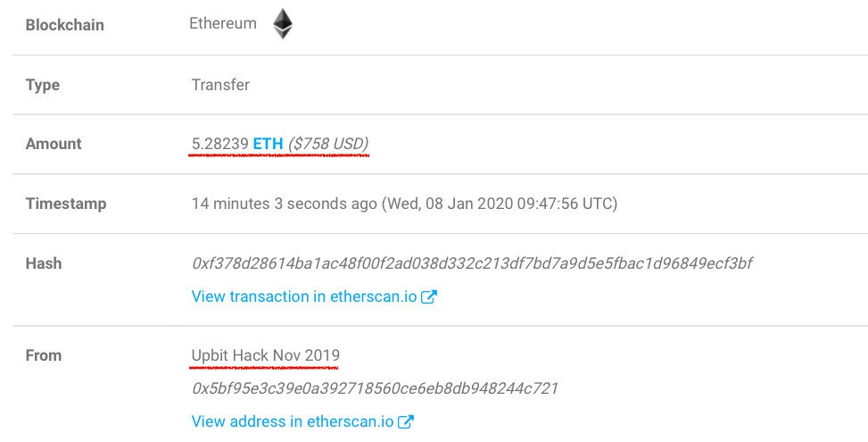The height and width of the screenshot is (442, 868).
Task: Click the Upbit Hack Nov 2019 label
Action: pos(265,355)
